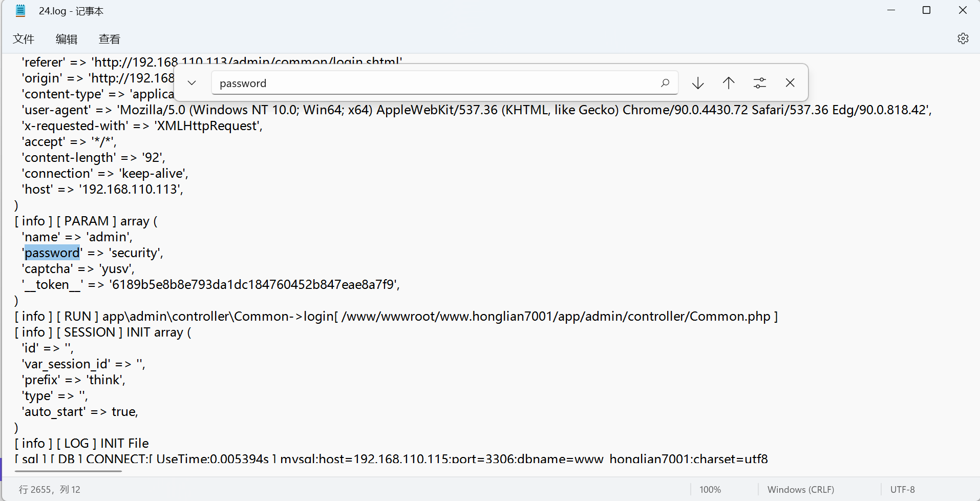Minimize the Notepad window

[x=891, y=10]
